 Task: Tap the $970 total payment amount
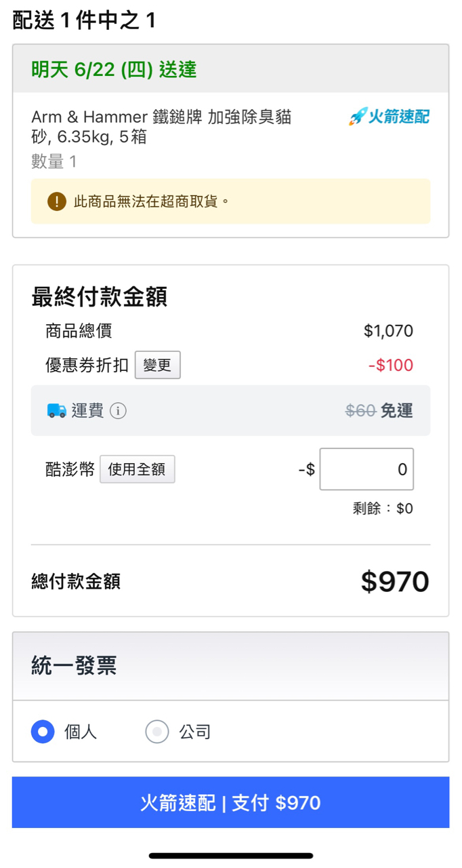395,582
